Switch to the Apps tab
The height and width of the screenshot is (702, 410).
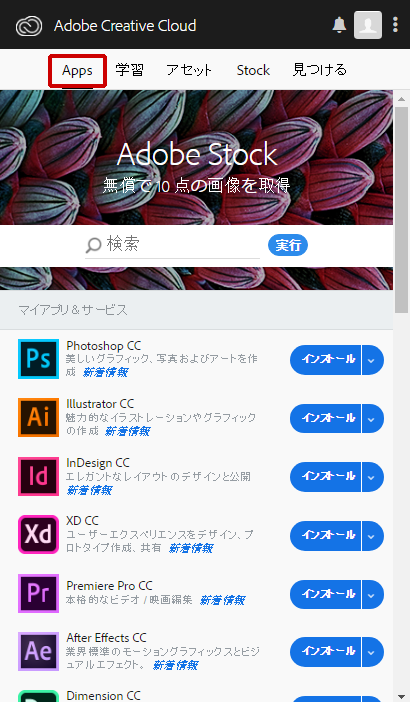click(77, 71)
